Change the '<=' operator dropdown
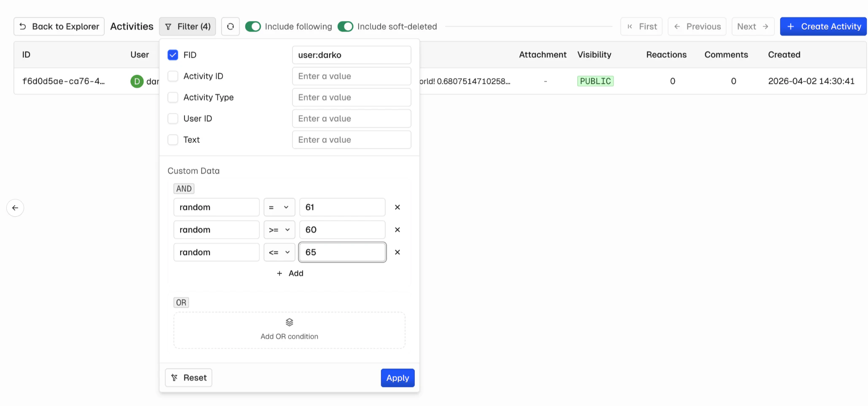Viewport: 868px width, 406px height. pos(279,252)
